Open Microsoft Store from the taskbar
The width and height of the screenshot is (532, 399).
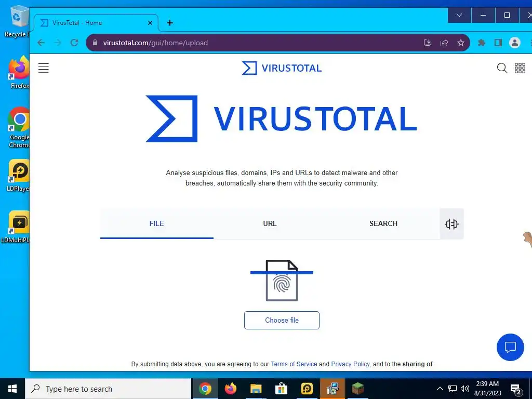tap(281, 389)
